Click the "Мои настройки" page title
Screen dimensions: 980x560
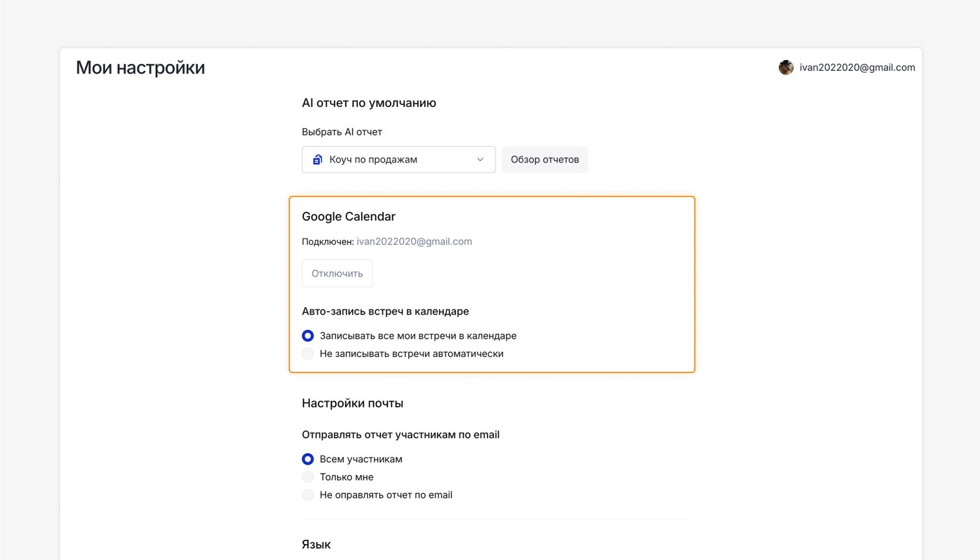(x=141, y=68)
